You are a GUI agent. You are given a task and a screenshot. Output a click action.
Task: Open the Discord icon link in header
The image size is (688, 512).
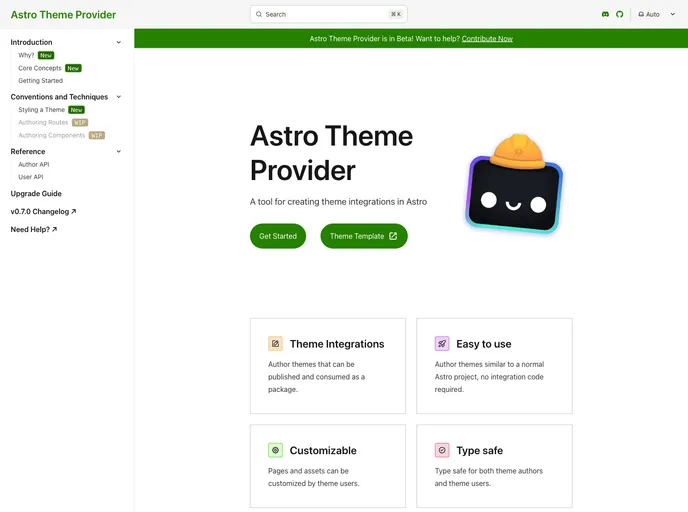[x=605, y=14]
